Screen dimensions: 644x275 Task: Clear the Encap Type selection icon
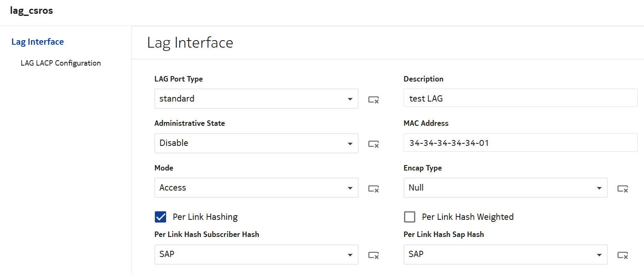623,188
